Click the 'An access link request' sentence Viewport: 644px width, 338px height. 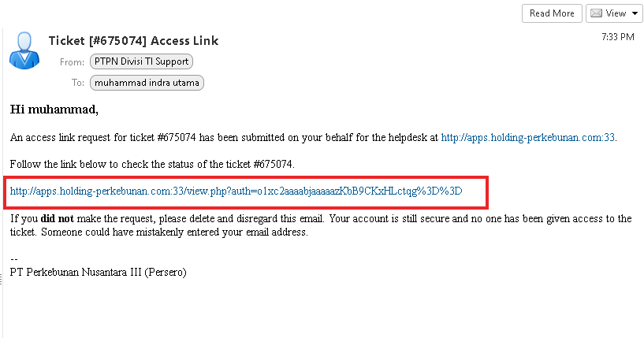pyautogui.click(x=221, y=138)
